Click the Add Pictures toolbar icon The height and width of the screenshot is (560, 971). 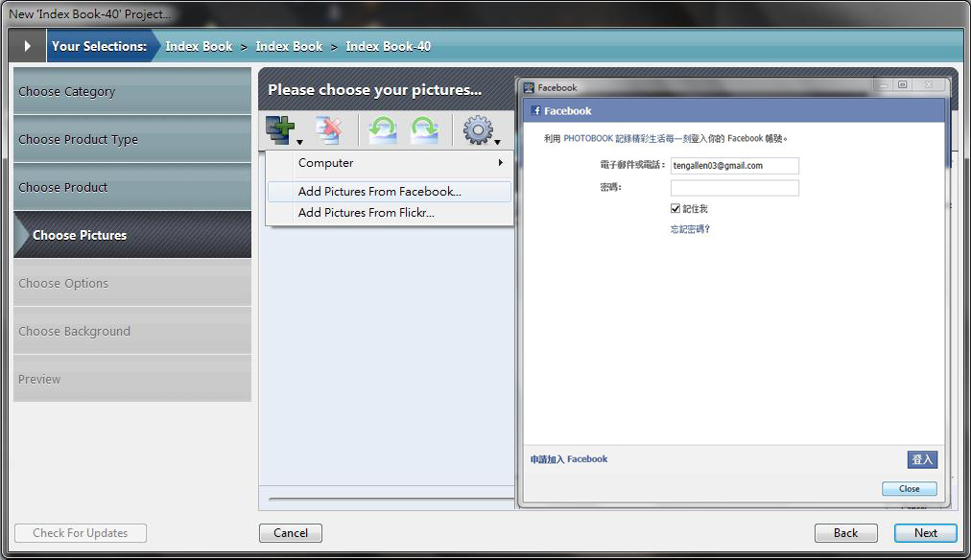pyautogui.click(x=281, y=129)
